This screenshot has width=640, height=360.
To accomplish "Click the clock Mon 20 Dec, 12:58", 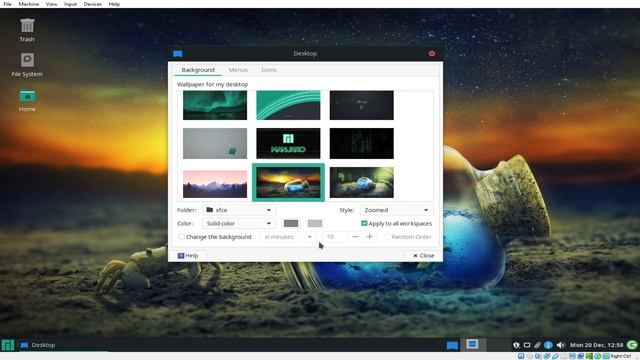I will pyautogui.click(x=596, y=345).
